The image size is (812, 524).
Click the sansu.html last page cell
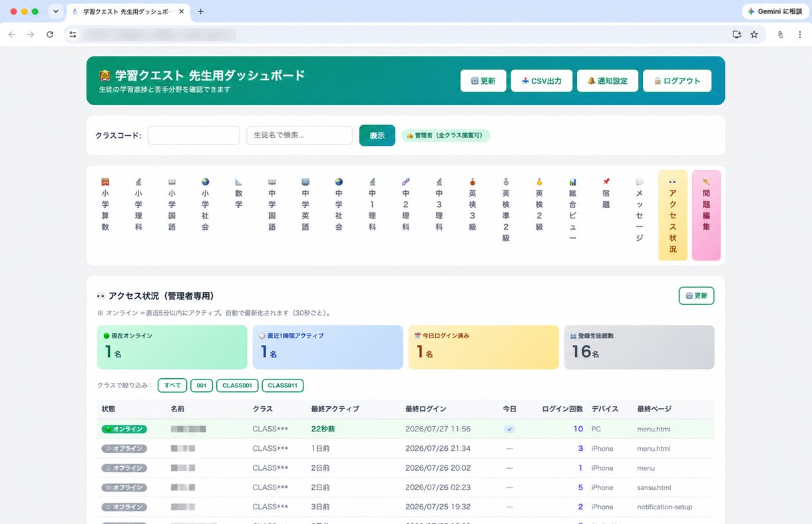(x=654, y=487)
